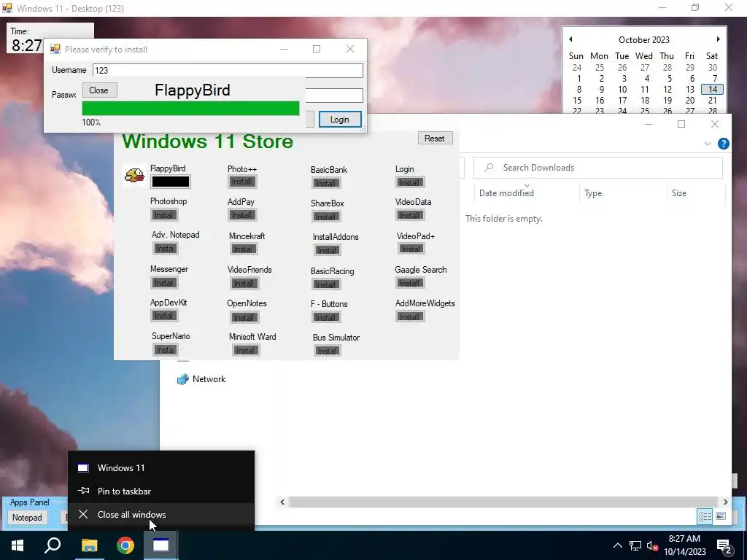Click the FlappyBird bird icon in Store
Image resolution: width=747 pixels, height=560 pixels.
134,175
